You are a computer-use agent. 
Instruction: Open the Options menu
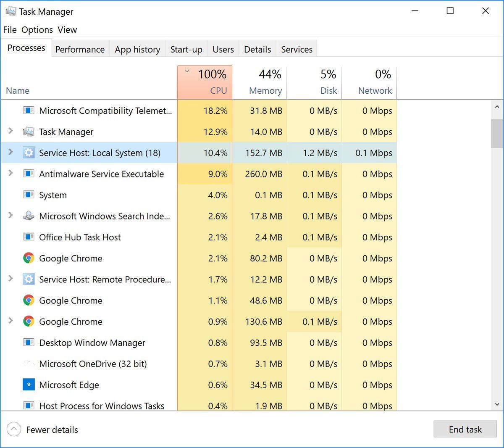[x=37, y=30]
